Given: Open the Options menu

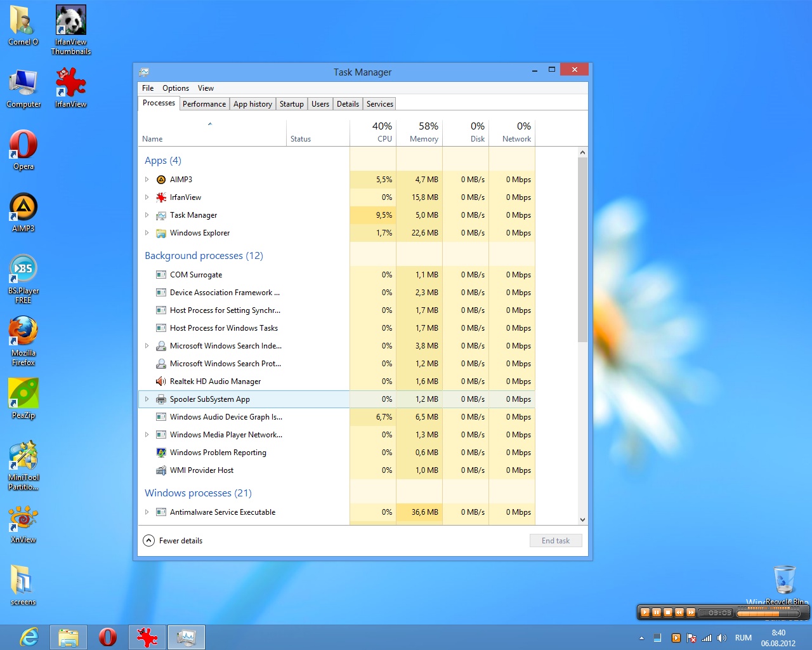Looking at the screenshot, I should [x=176, y=88].
